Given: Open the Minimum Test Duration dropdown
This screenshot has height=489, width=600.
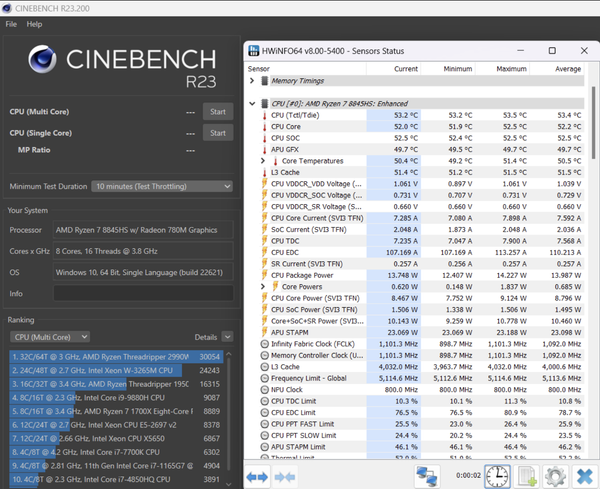Looking at the screenshot, I should (x=162, y=186).
